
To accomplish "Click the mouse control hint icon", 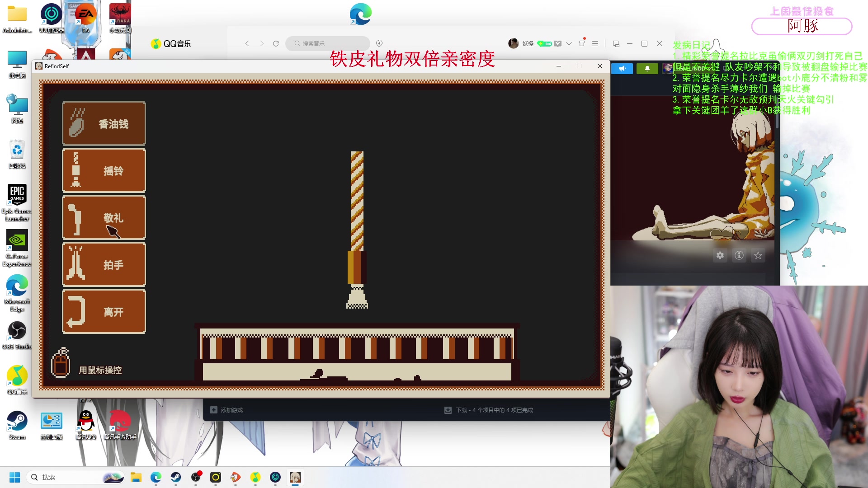I will 61,363.
